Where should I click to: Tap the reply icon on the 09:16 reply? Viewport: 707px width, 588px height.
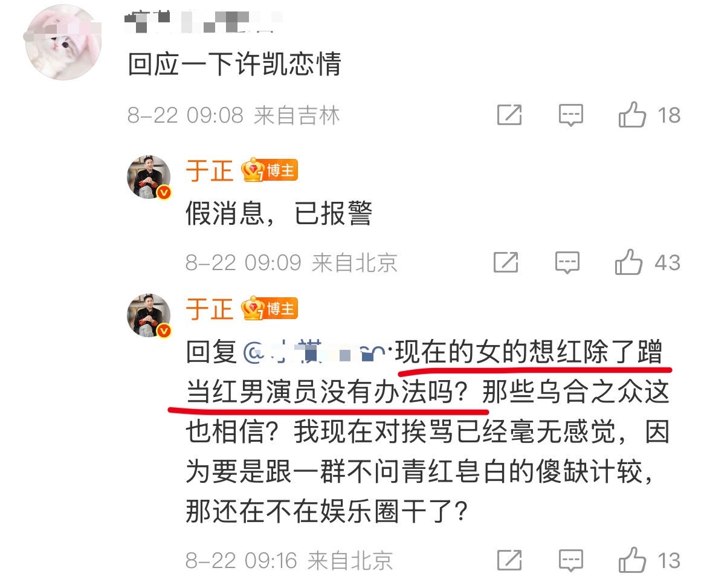click(x=570, y=560)
